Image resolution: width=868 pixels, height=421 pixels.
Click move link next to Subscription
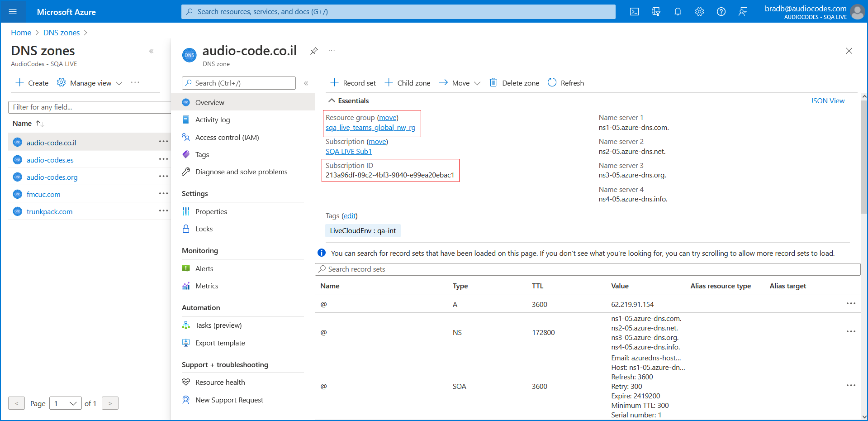click(377, 142)
